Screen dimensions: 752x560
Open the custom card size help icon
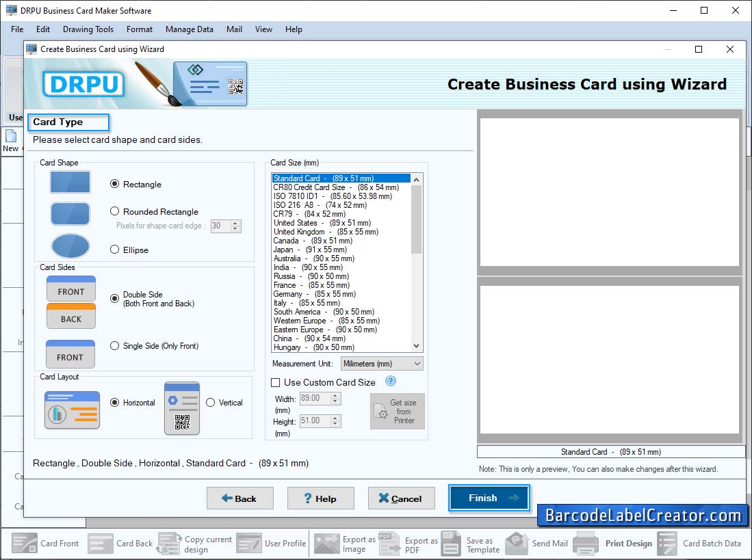(x=391, y=382)
